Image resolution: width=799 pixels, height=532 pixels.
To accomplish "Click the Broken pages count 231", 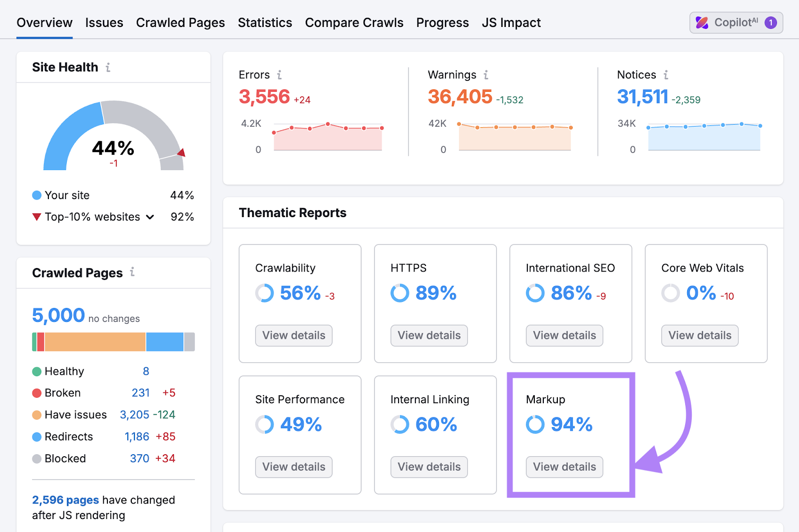I will [x=140, y=393].
